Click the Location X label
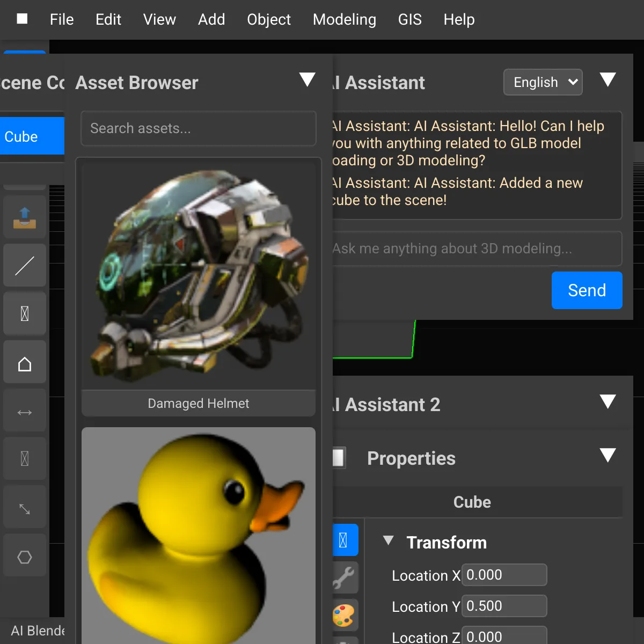Image resolution: width=644 pixels, height=644 pixels. [x=426, y=575]
